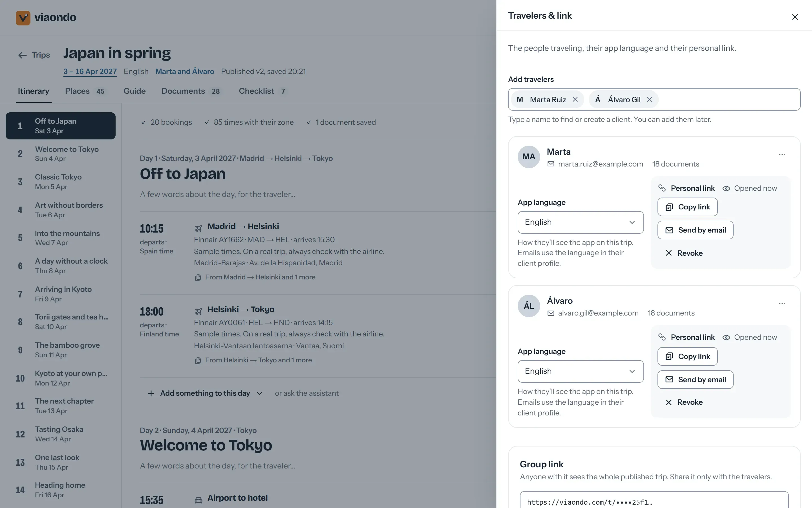Click the back arrow next to Trips
This screenshot has height=508, width=812.
(23, 55)
